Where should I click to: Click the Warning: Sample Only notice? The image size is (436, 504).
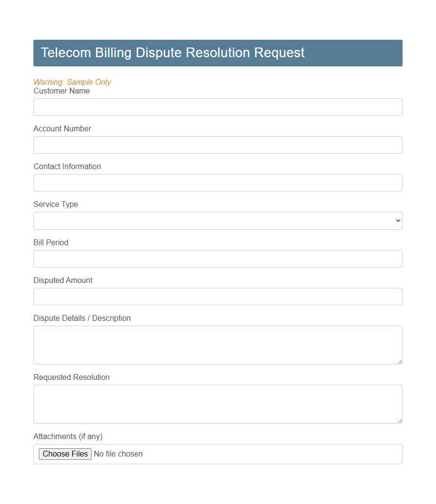(x=72, y=82)
